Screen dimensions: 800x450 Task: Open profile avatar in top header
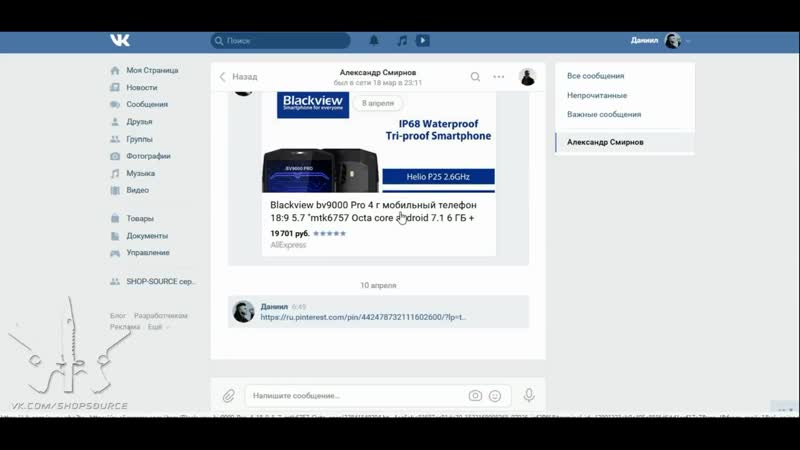coord(673,40)
